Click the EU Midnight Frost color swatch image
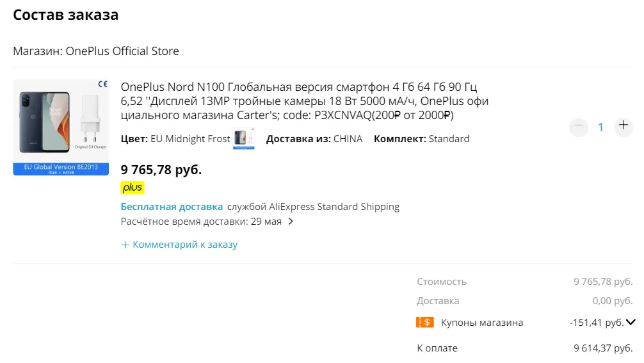Screen dimensions: 644x363 point(244,139)
